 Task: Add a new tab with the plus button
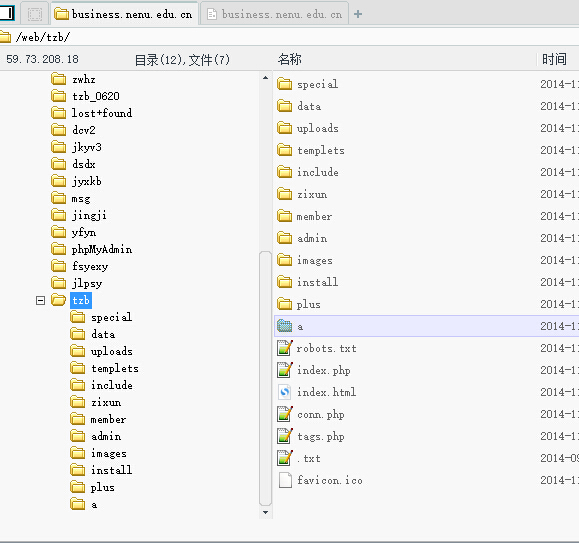[358, 14]
